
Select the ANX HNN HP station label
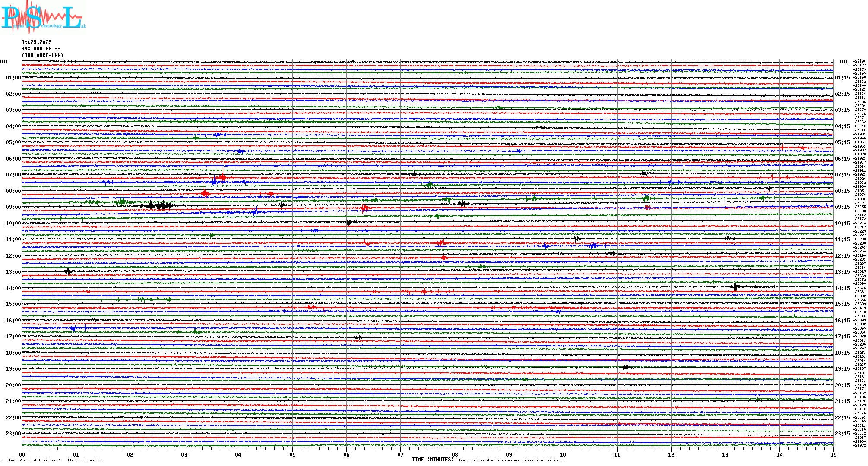pos(41,49)
